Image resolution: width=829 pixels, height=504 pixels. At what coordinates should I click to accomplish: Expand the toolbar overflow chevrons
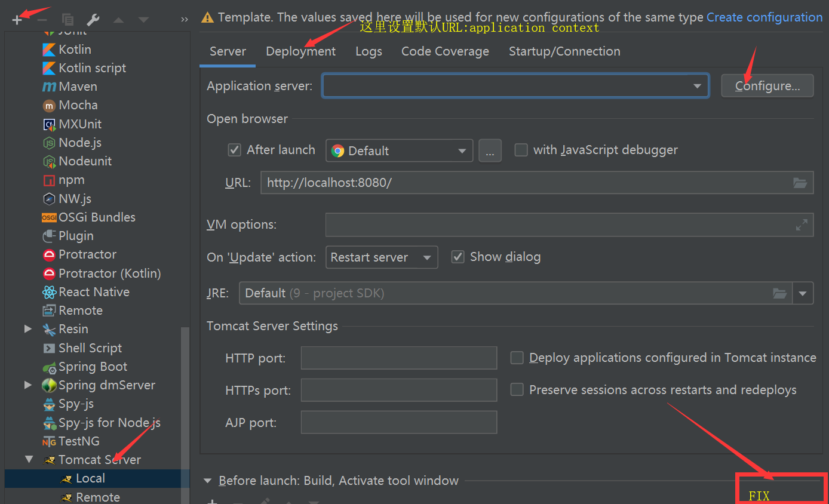pos(184,20)
